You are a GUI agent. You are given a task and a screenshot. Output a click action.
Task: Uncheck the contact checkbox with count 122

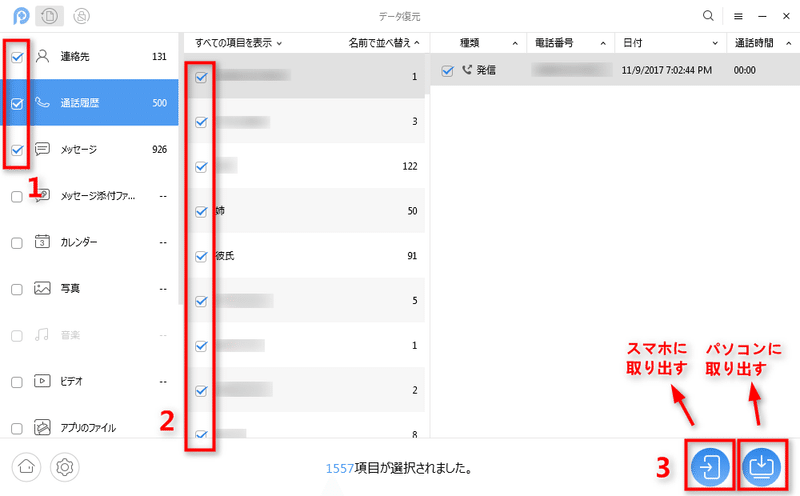pos(201,167)
